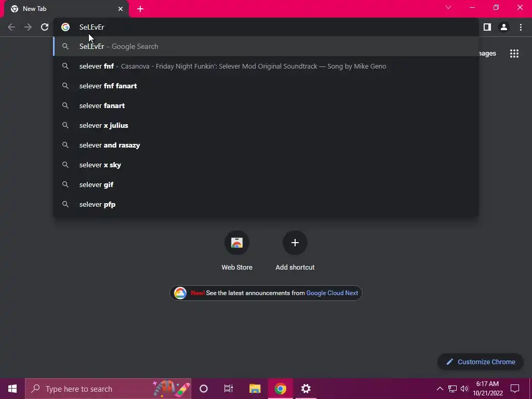Open the Settings gear on the taskbar

(305, 389)
